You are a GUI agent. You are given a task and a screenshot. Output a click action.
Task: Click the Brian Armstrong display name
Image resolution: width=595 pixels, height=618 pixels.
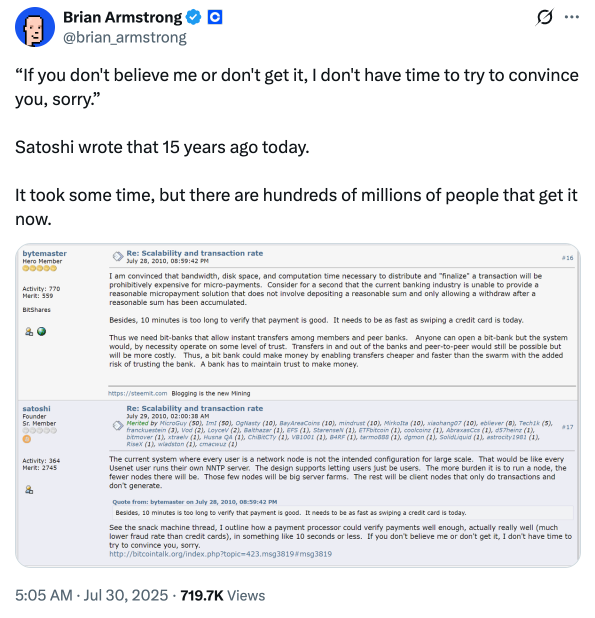point(123,17)
